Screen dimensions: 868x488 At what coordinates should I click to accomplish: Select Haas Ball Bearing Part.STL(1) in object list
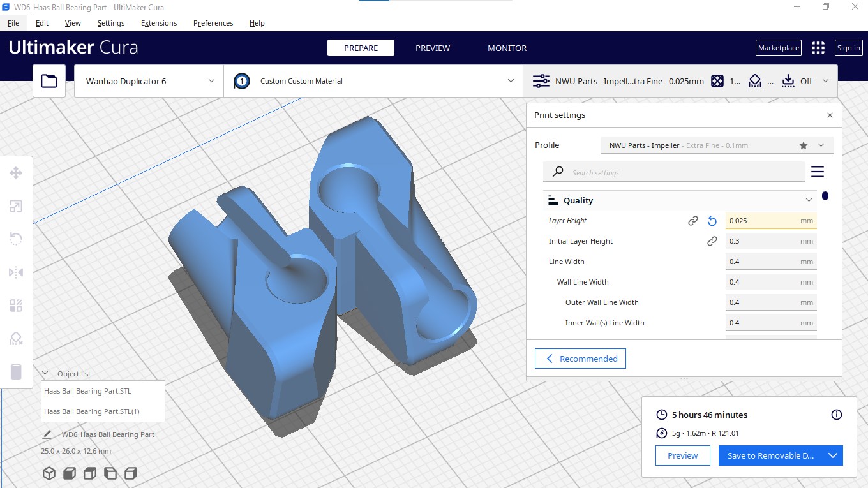[103, 411]
